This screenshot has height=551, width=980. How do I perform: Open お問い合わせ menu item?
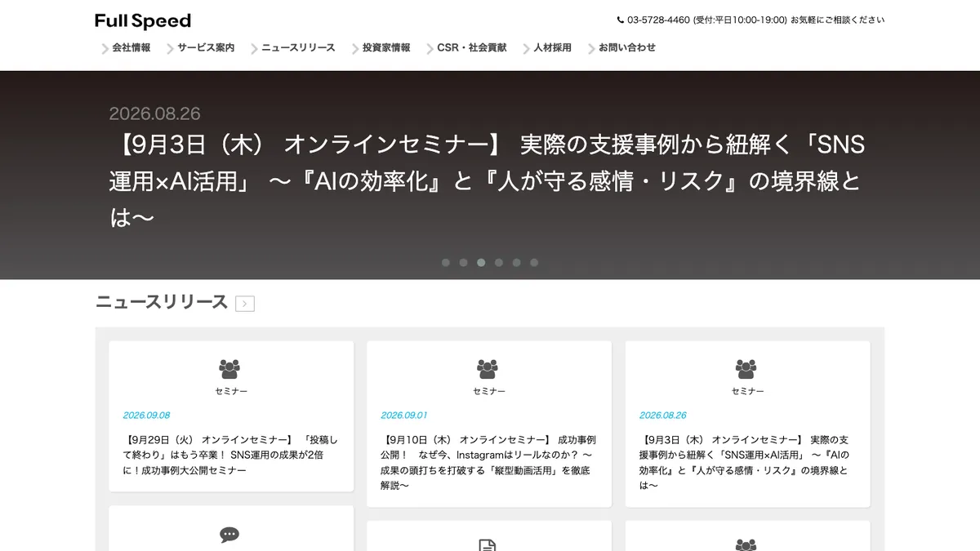point(627,48)
